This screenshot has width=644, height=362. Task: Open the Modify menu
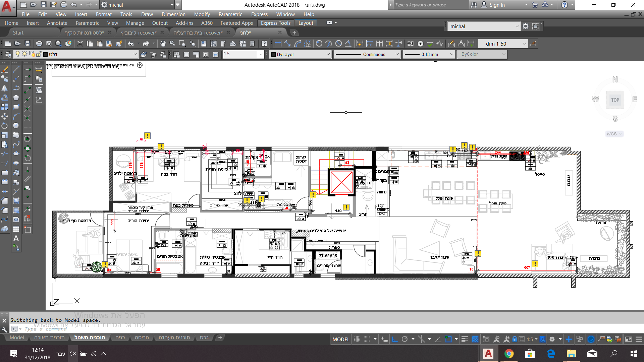[202, 14]
